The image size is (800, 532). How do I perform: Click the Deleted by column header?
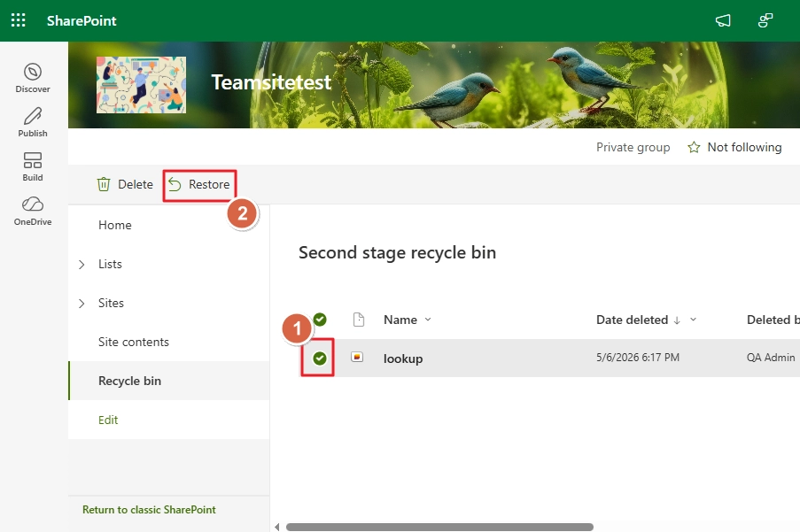[773, 320]
